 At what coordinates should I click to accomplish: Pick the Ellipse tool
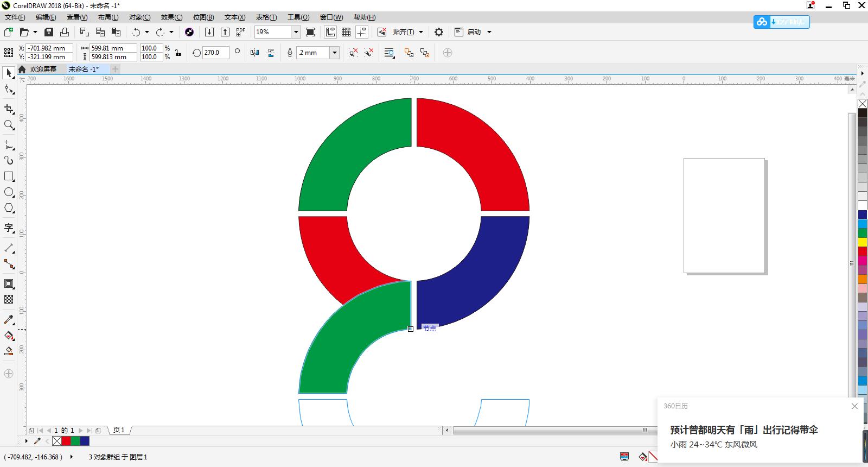tap(9, 192)
